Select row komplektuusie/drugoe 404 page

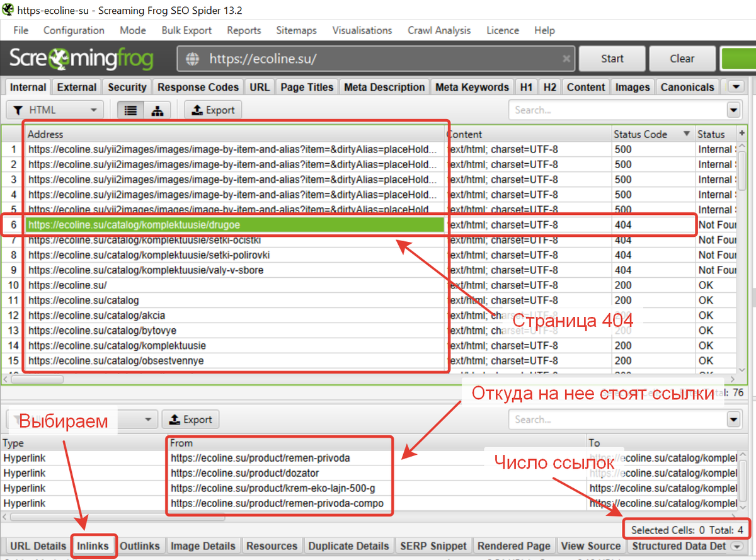click(x=235, y=225)
